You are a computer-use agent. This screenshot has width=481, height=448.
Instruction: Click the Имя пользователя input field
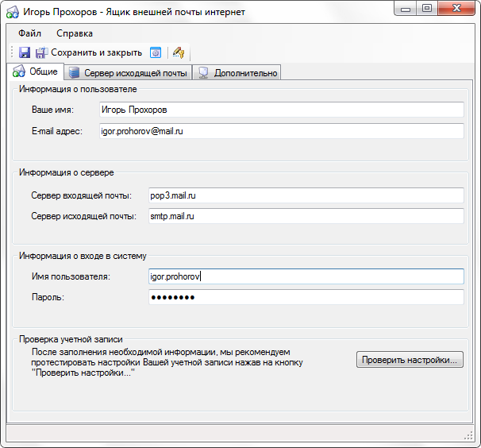click(306, 276)
